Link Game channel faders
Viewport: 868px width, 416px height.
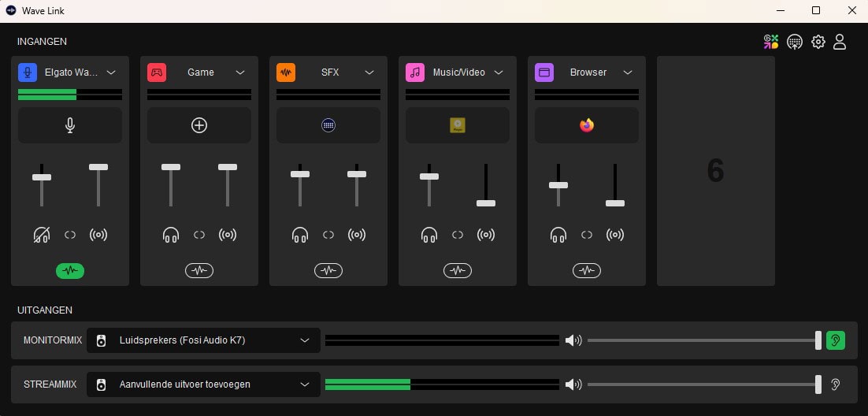199,235
